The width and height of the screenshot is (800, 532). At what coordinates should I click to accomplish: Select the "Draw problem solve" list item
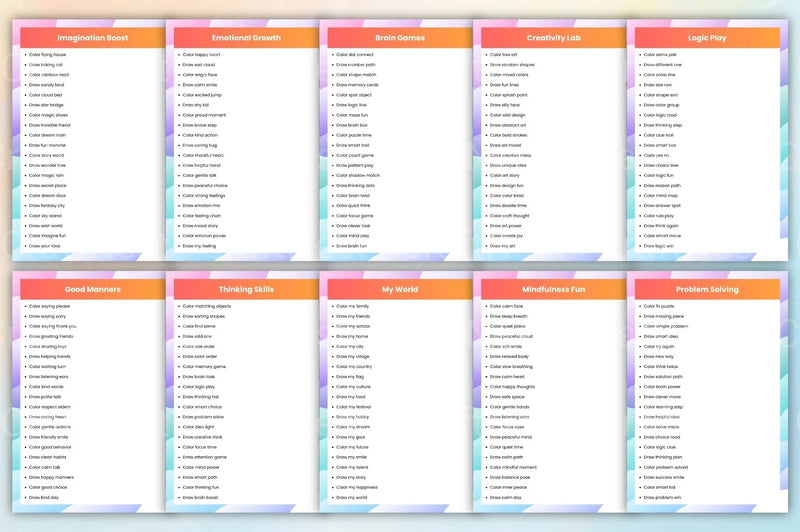(x=203, y=417)
